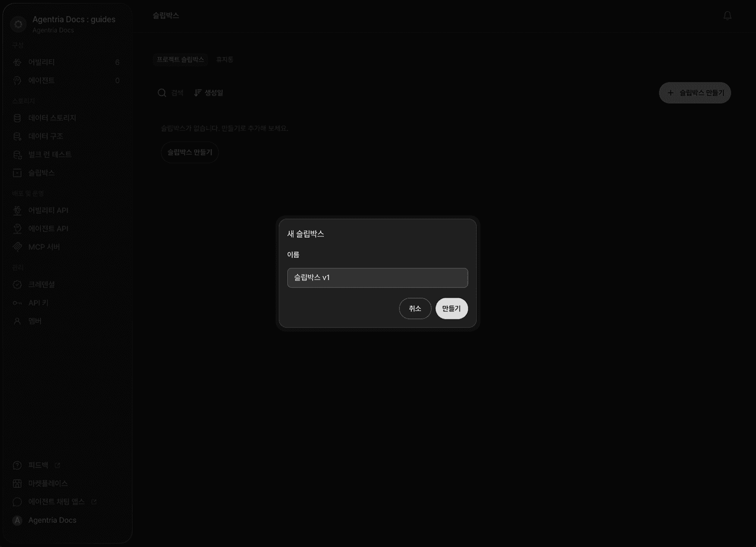This screenshot has width=756, height=547.
Task: Click the project logo icon at sidebar top
Action: (18, 24)
